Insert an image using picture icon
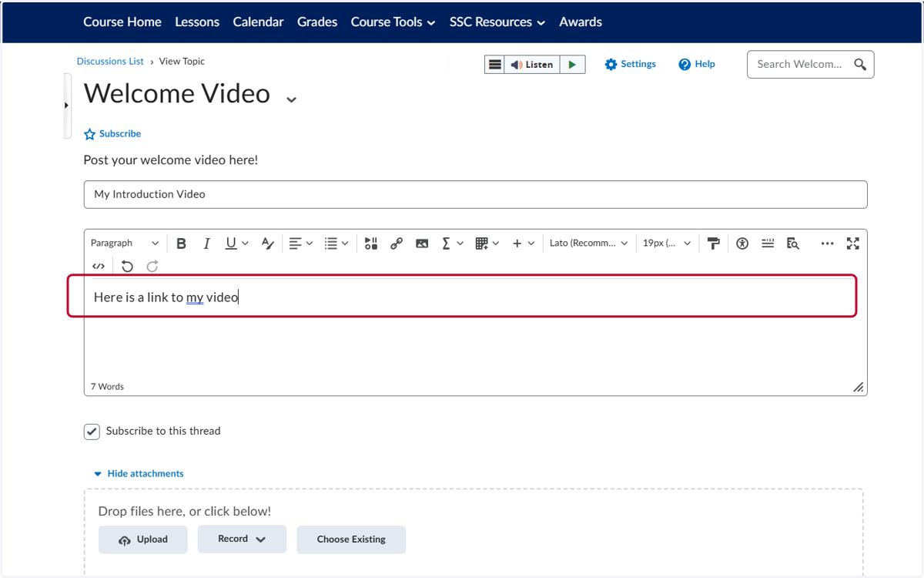This screenshot has height=578, width=924. click(422, 244)
